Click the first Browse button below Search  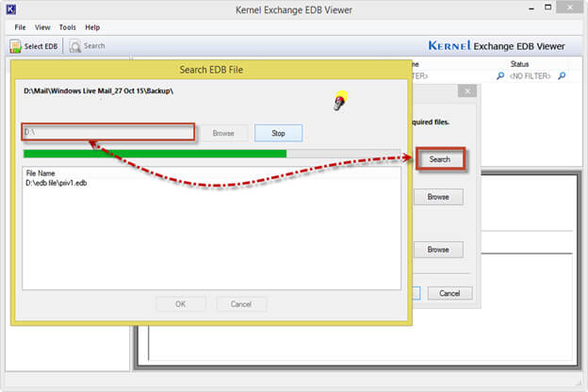(438, 197)
